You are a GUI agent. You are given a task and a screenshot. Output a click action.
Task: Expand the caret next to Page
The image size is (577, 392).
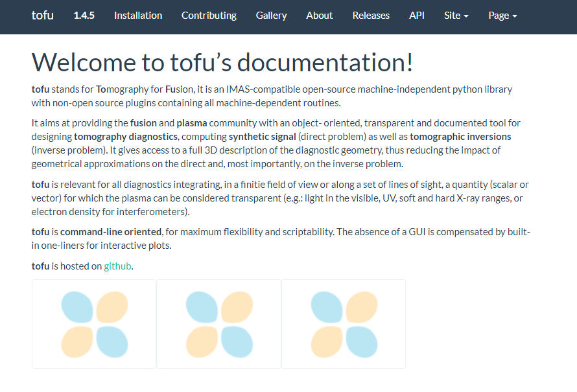[516, 16]
